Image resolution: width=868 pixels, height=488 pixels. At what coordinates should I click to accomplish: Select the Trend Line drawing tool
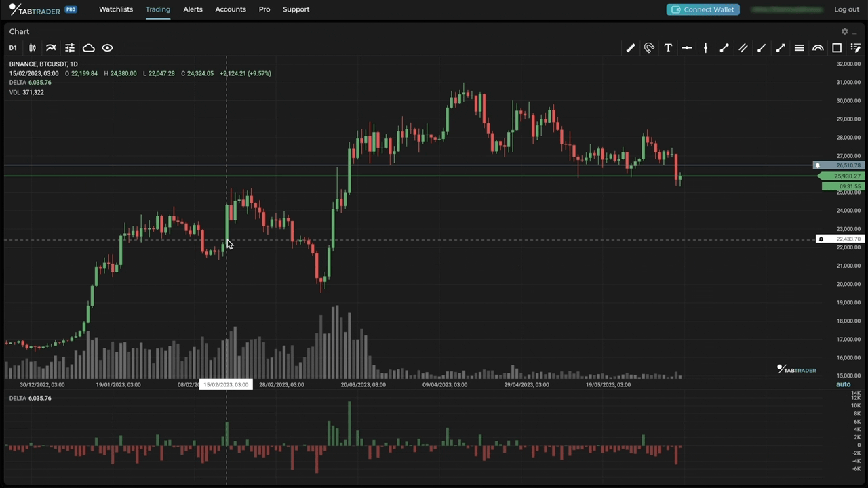pos(724,47)
